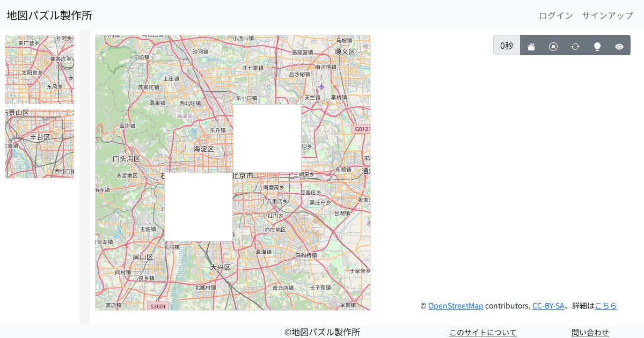Viewport: 644px width, 338px height.
Task: Select the 丰台区 puzzle piece thumbnail
Action: point(40,144)
